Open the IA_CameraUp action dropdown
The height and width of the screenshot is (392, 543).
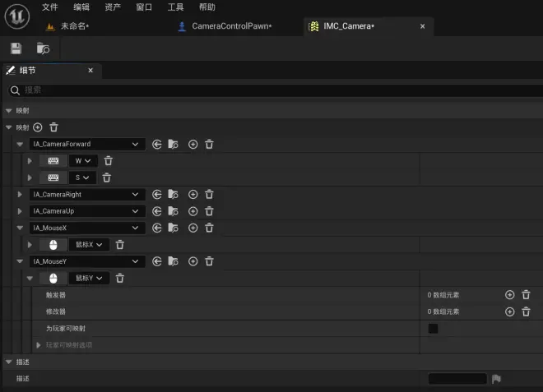pyautogui.click(x=87, y=211)
